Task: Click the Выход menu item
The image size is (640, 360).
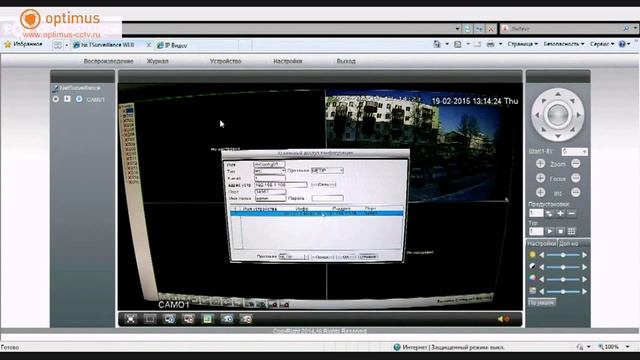Action: coord(346,61)
